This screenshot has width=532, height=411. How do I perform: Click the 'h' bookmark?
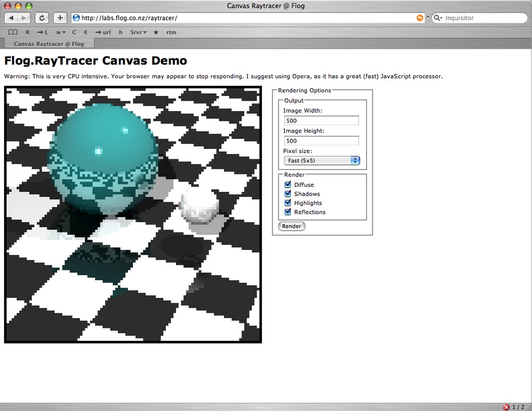point(121,32)
